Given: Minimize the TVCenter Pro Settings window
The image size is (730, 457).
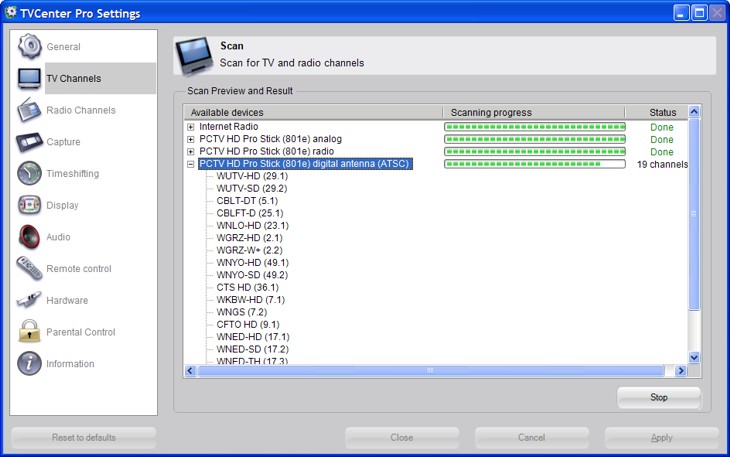Looking at the screenshot, I should pyautogui.click(x=681, y=13).
